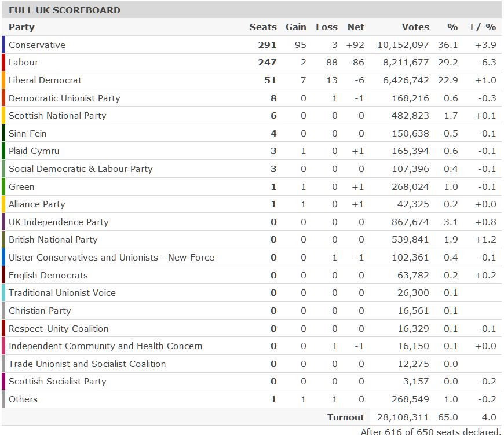Screen dimensions: 504x440
Task: Select Social Democratic & Labour Party
Action: [x=81, y=169]
